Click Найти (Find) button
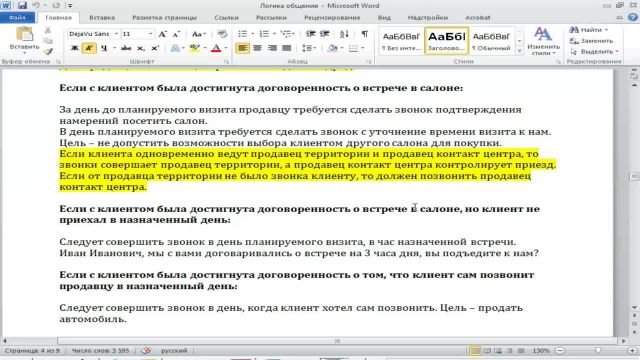 [589, 30]
